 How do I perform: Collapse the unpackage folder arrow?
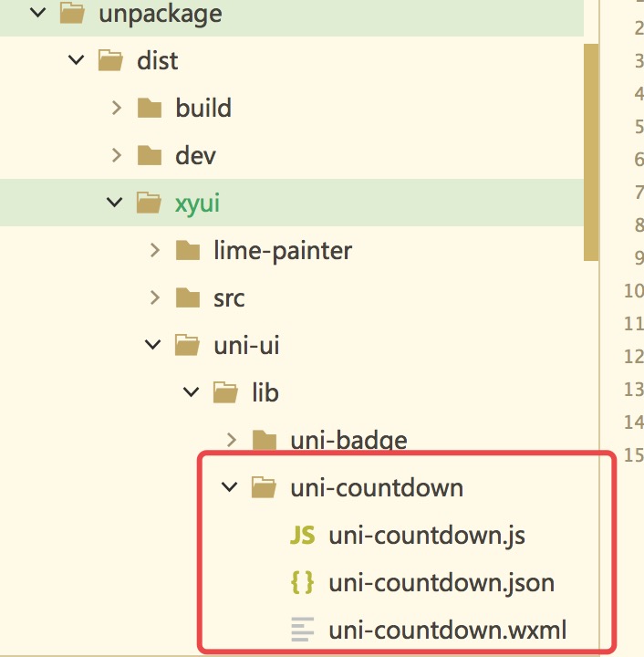coord(37,14)
